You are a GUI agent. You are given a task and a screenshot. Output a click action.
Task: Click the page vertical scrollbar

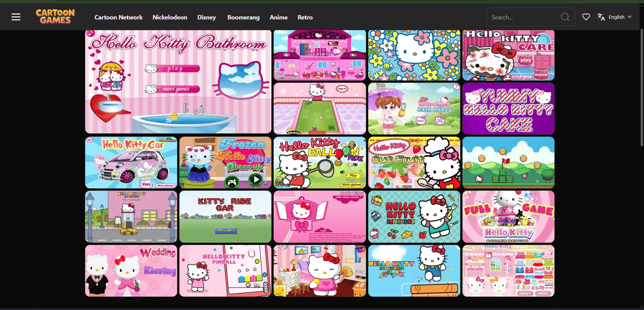coord(642,88)
